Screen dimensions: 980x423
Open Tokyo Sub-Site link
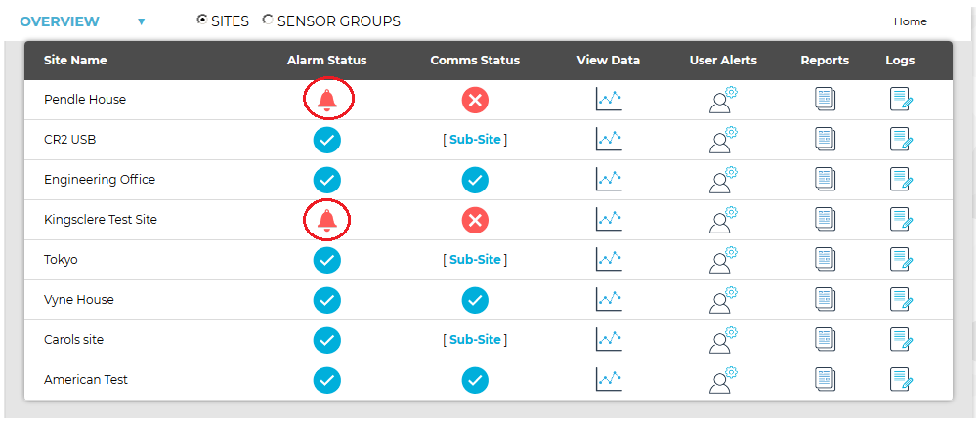475,259
